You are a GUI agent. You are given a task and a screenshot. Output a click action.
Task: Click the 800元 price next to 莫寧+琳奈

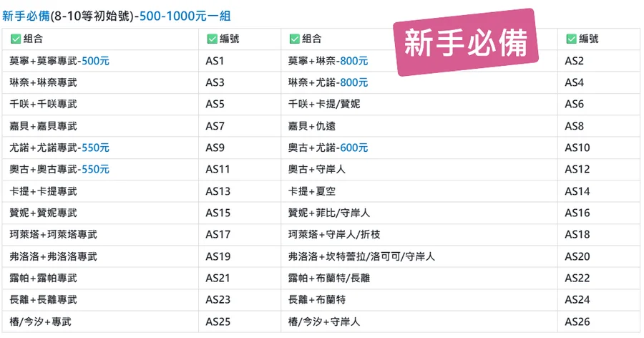(x=354, y=61)
